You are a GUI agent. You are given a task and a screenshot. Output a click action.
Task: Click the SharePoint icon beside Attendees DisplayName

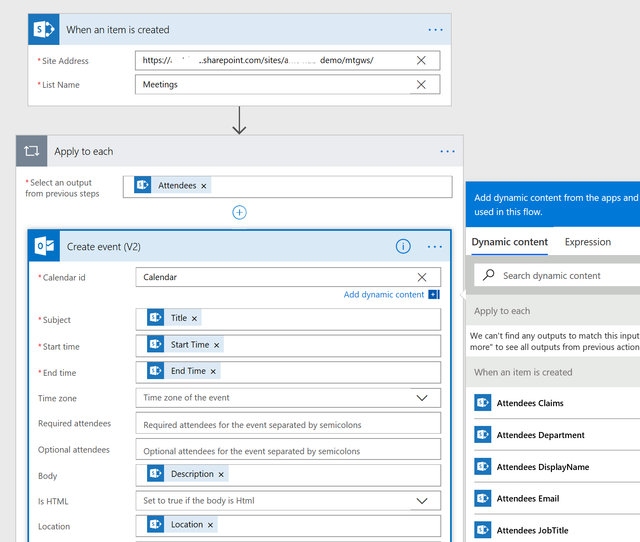tap(482, 466)
